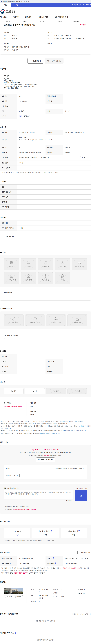Expand the 채용정보 menu
The width and height of the screenshot is (91, 644).
5,17
